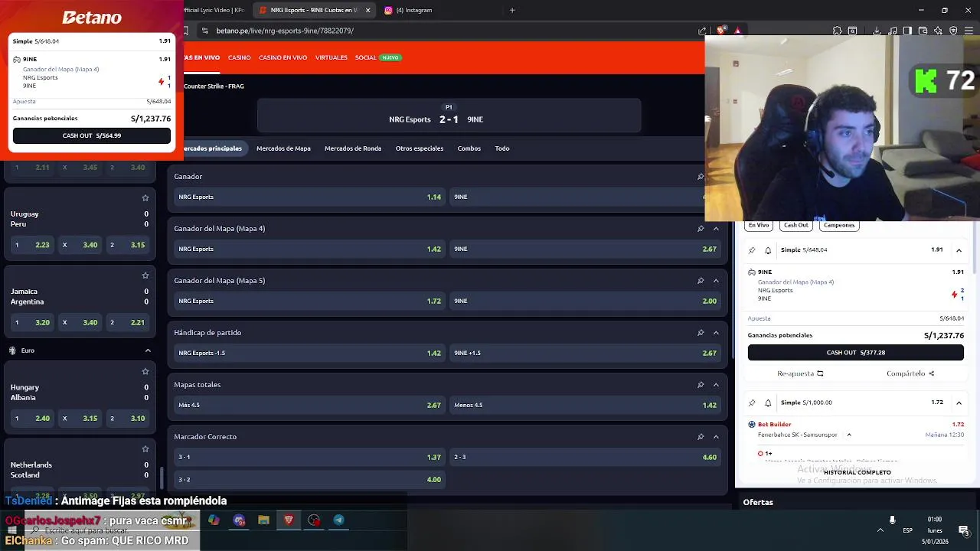The image size is (980, 551).
Task: Collapse the Ganador del Mapa (Mapa 4) section
Action: pos(716,229)
